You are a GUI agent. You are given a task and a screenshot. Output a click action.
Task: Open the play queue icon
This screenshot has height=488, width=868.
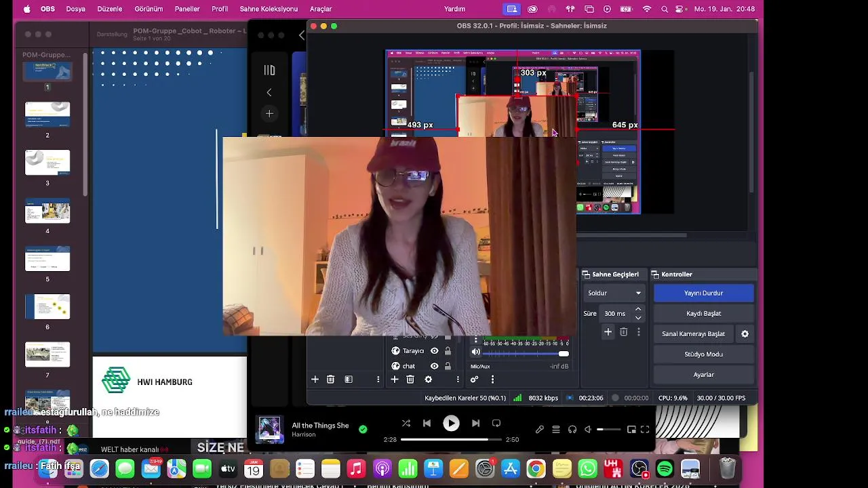coord(556,429)
